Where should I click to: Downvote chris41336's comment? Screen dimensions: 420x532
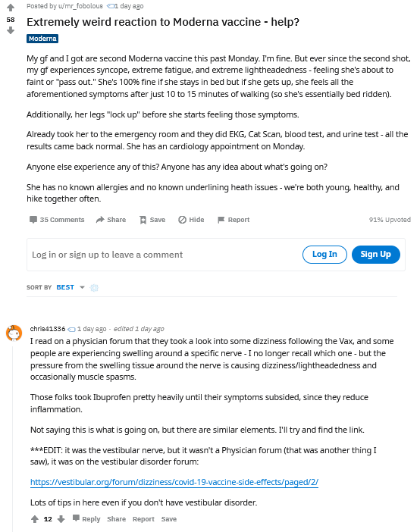(x=61, y=519)
